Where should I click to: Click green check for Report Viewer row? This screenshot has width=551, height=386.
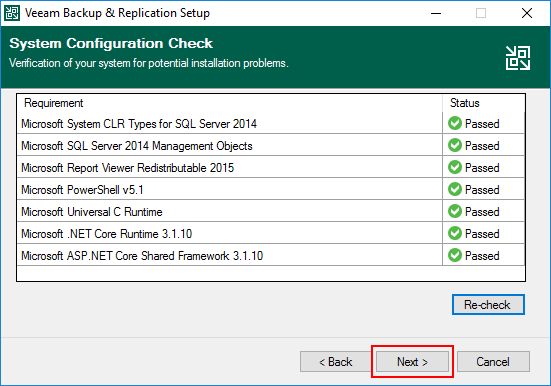pos(455,167)
